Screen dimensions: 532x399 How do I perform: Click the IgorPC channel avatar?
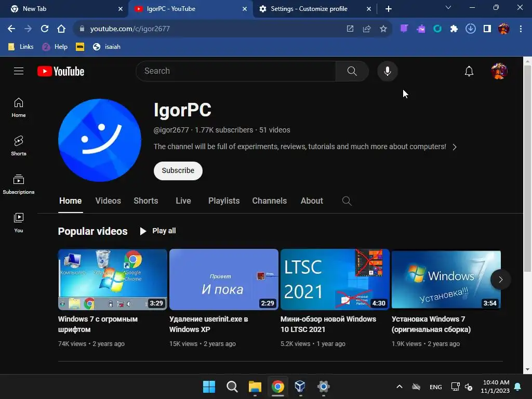tap(99, 140)
